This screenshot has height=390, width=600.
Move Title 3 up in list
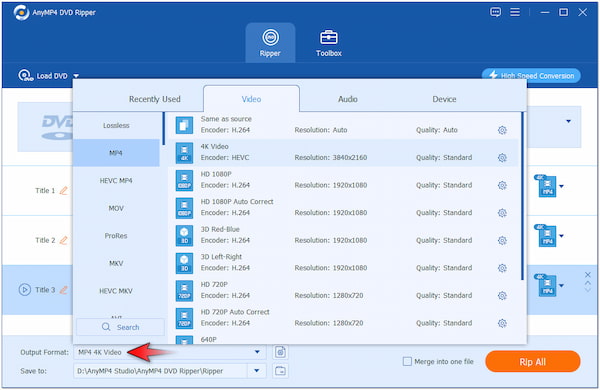coord(588,283)
